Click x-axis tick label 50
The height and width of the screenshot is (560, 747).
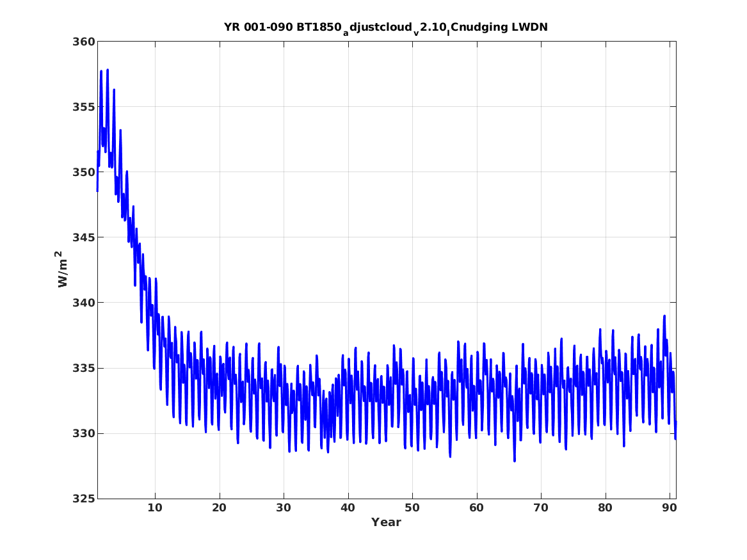click(x=412, y=508)
